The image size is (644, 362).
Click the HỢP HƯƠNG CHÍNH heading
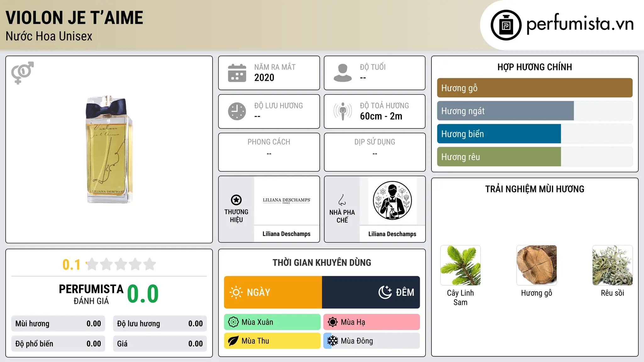(x=535, y=67)
